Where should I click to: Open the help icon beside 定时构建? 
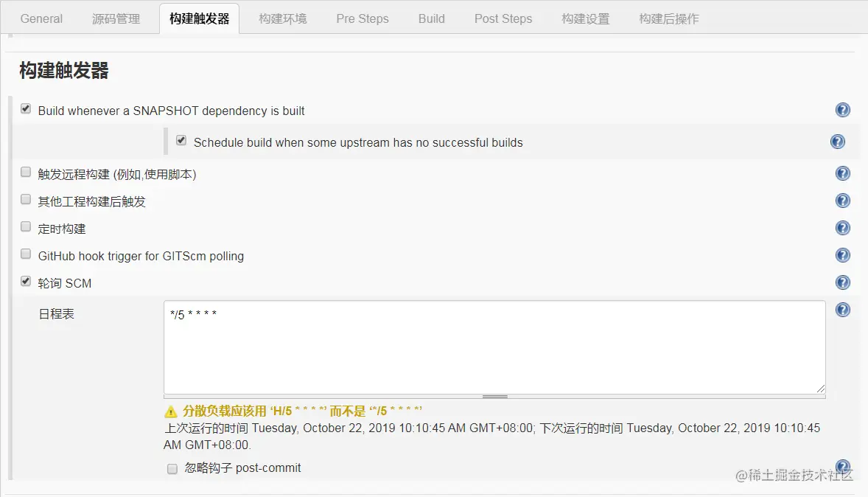[x=842, y=228]
